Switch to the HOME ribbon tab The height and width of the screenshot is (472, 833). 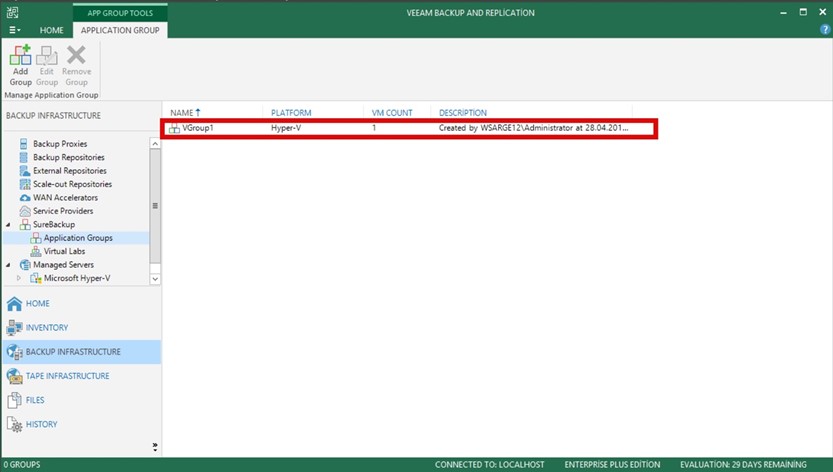point(52,30)
